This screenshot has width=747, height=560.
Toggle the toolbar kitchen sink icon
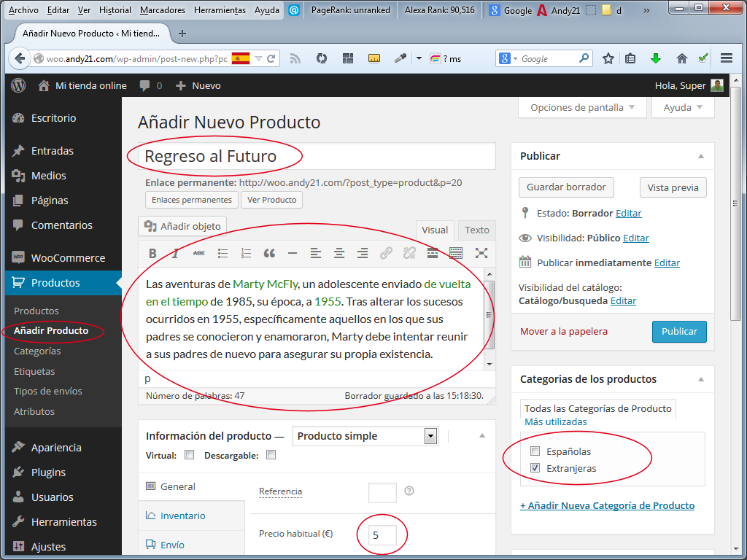456,253
